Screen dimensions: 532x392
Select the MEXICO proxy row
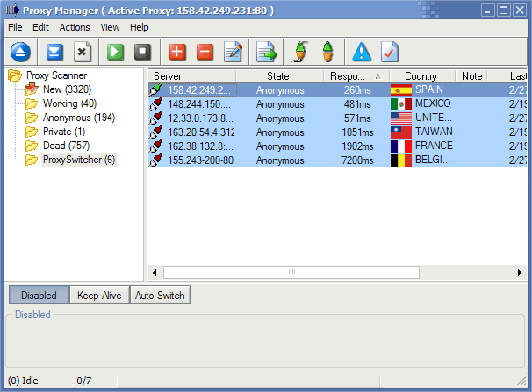pos(334,103)
